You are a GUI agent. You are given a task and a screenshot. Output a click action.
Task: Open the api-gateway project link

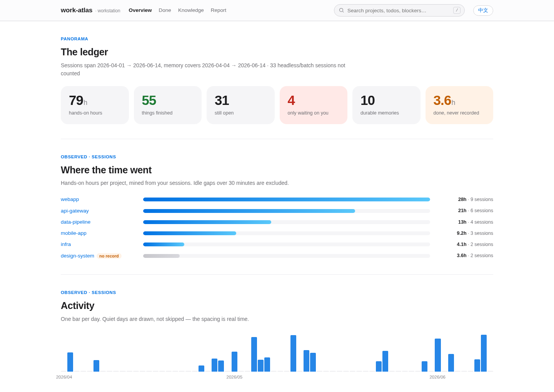(x=75, y=211)
